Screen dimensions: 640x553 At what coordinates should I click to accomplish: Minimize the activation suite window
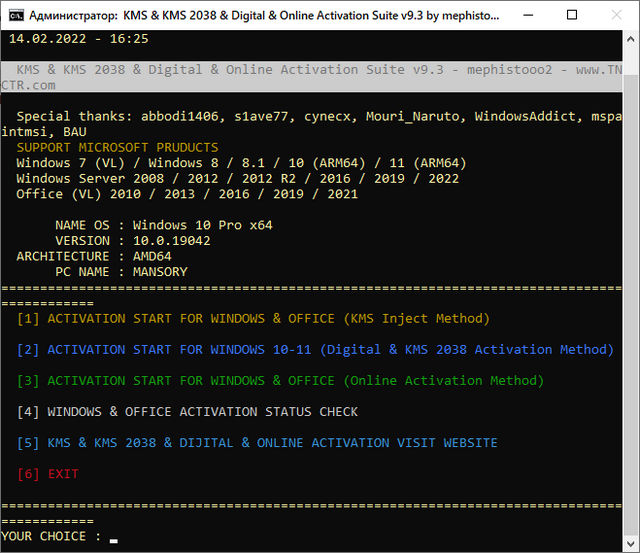coord(526,16)
